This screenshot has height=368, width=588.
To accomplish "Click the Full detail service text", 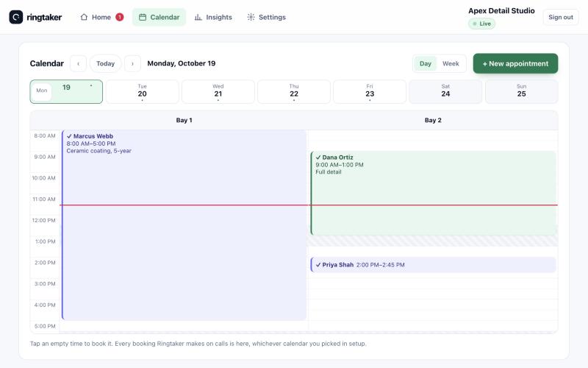I will [329, 172].
